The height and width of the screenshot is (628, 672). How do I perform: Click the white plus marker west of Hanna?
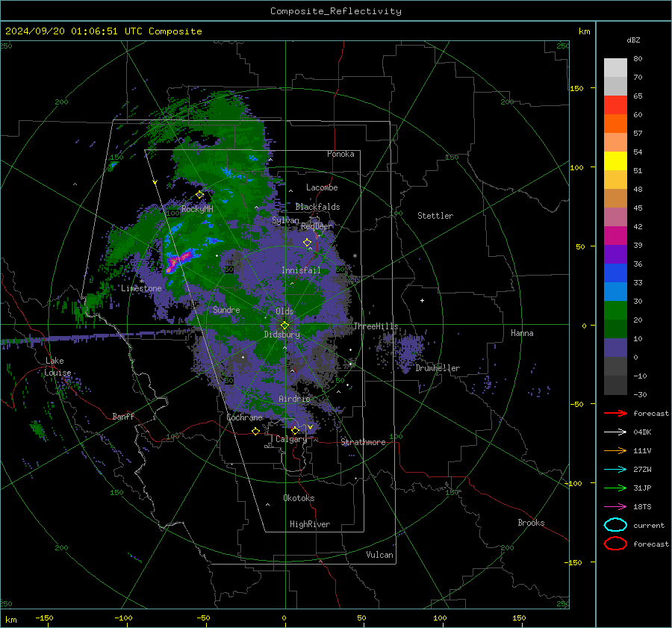click(422, 300)
